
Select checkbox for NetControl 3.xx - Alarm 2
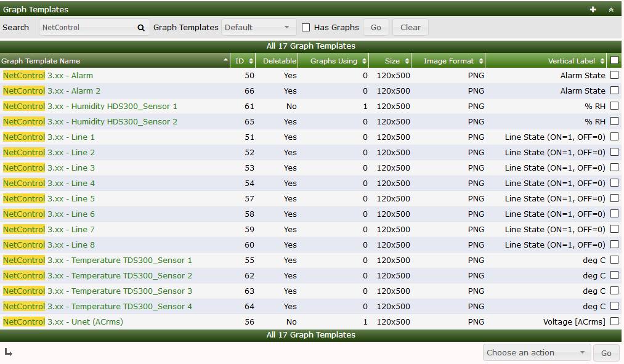pos(614,91)
